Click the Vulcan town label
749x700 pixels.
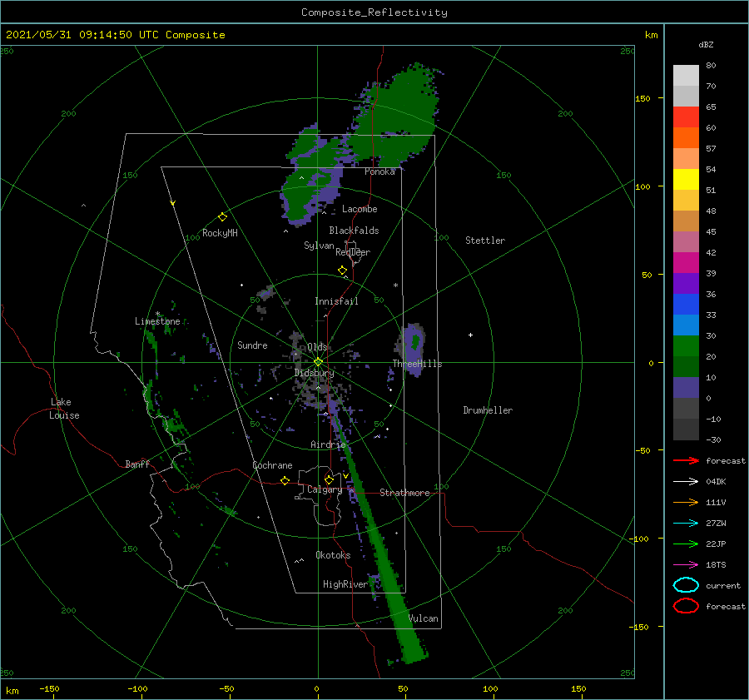(423, 618)
